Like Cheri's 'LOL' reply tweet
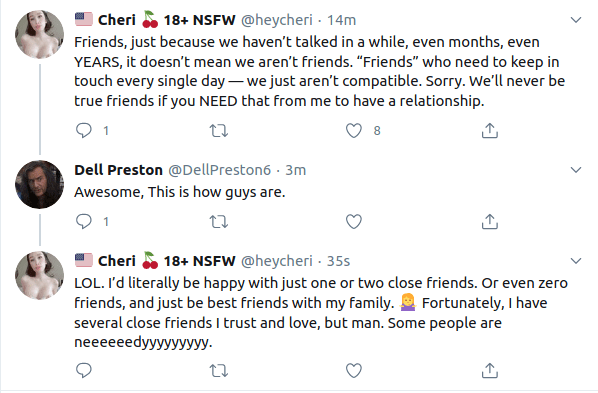 tap(354, 370)
